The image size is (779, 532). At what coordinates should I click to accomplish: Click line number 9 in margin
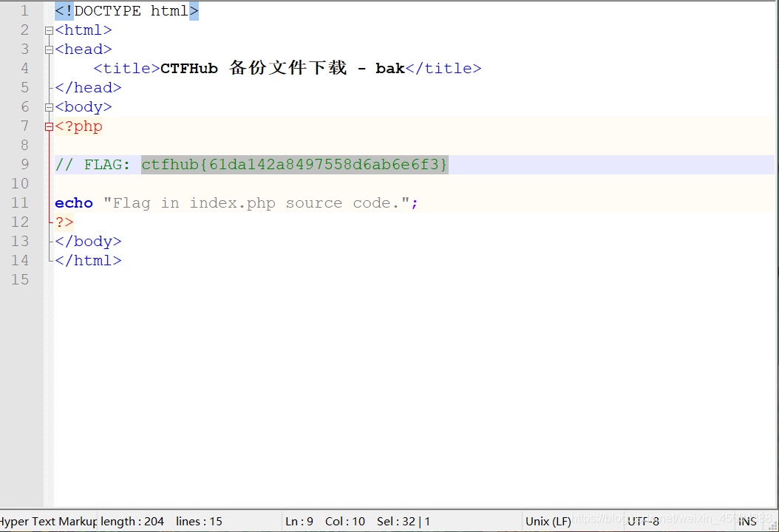point(24,165)
